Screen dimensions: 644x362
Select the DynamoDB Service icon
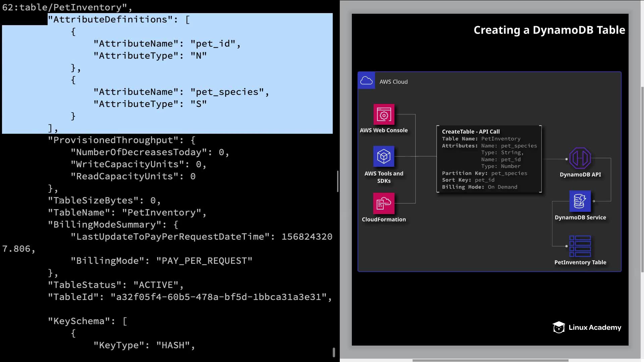pos(580,201)
